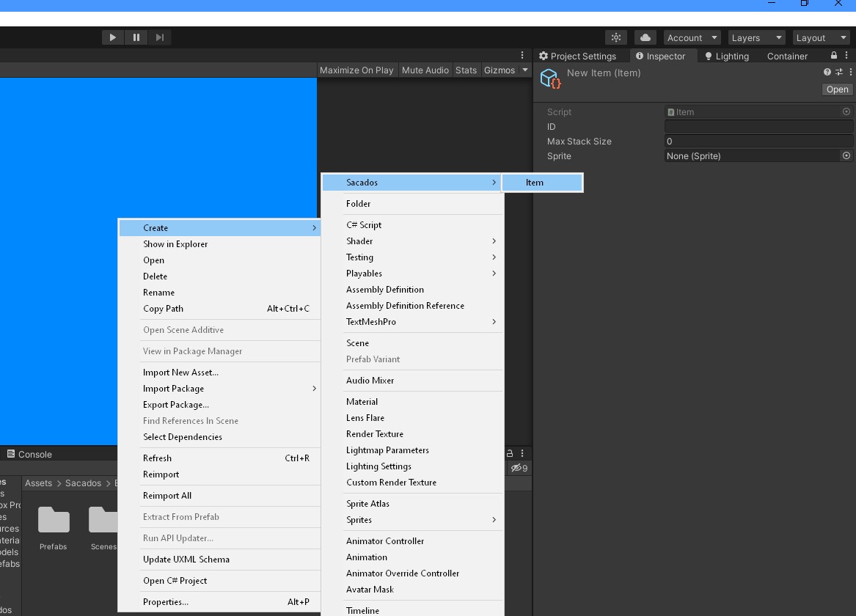Create a new C# Script
The width and height of the screenshot is (856, 616).
(x=412, y=225)
